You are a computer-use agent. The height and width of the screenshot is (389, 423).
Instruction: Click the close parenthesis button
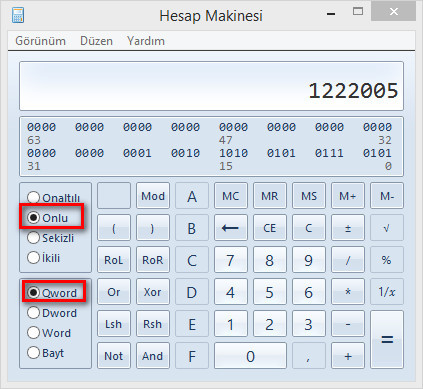pyautogui.click(x=153, y=228)
